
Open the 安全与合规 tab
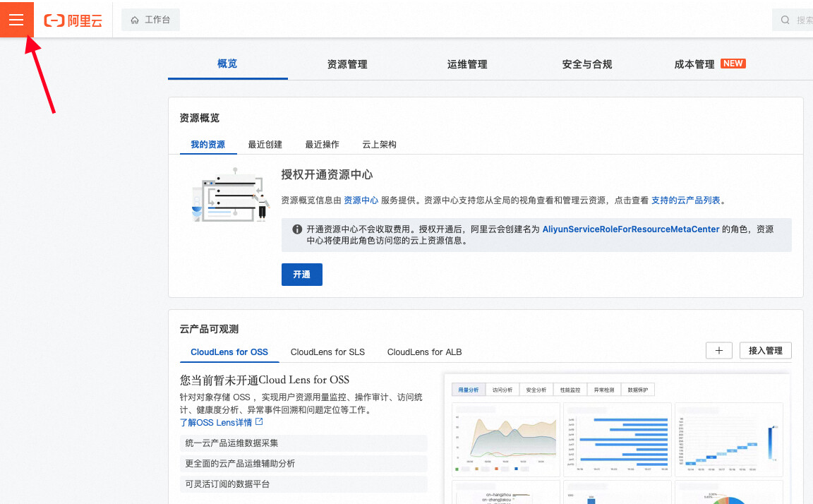coord(587,64)
